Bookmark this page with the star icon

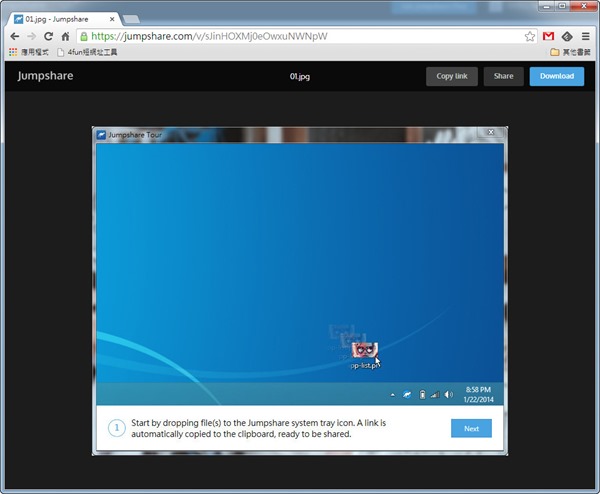pos(530,36)
